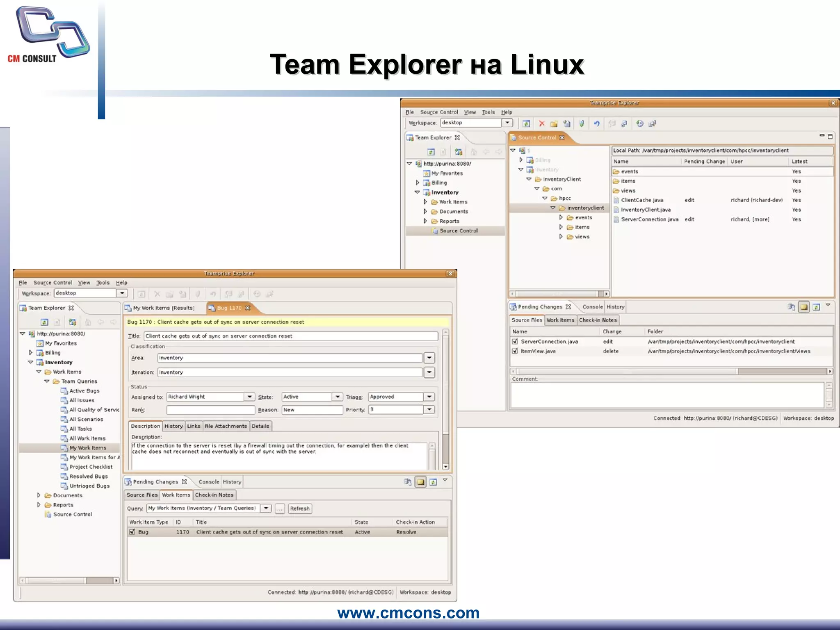This screenshot has width=840, height=630.
Task: Click the connect-to-server icon in the Bug 1170 window's Team Explorer
Action: (x=73, y=322)
